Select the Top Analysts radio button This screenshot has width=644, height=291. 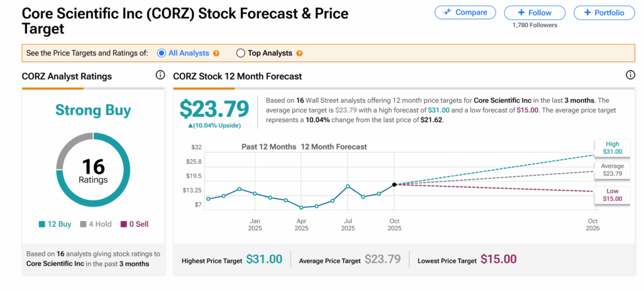(x=240, y=54)
